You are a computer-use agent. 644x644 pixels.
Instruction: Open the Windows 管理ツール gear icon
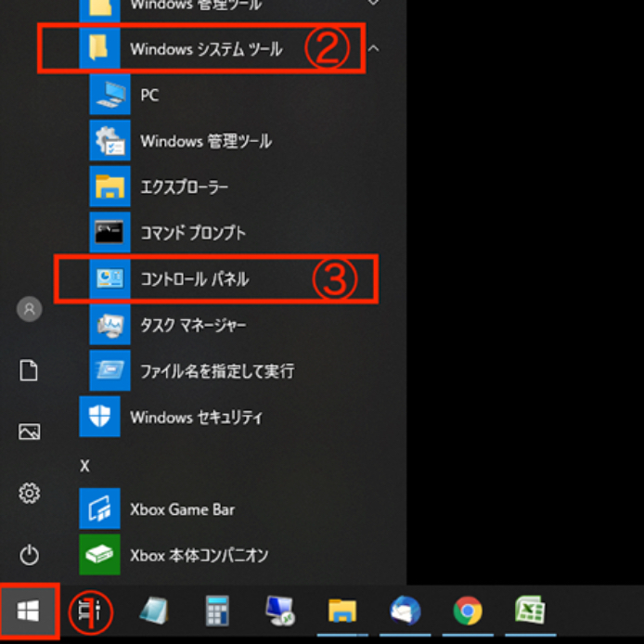(109, 140)
